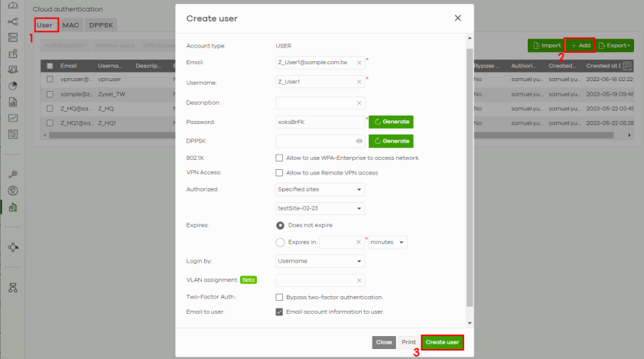Open the topology icon in left sidebar
The width and height of the screenshot is (644, 359).
(12, 247)
